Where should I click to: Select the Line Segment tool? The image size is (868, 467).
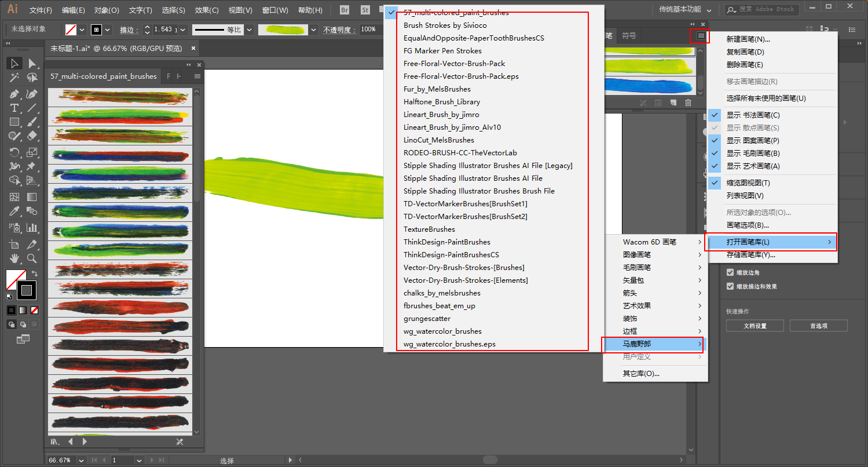32,108
